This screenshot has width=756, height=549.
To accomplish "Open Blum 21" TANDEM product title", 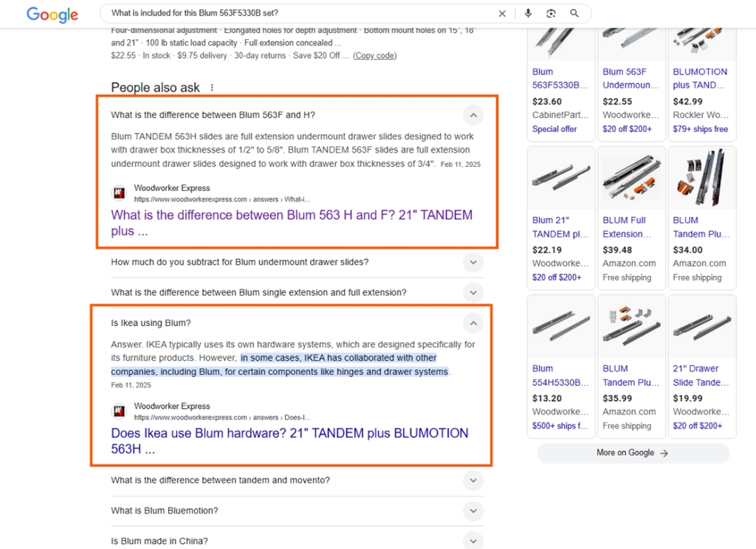I will tap(560, 227).
